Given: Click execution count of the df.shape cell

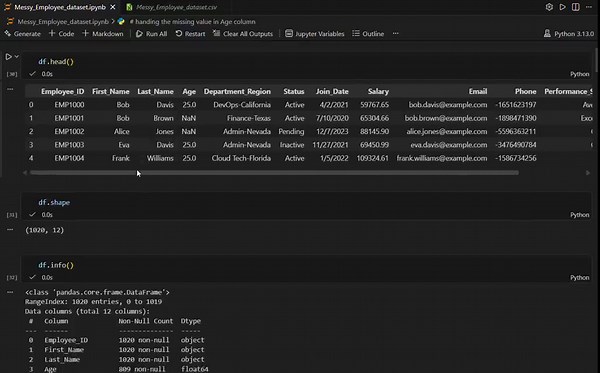Looking at the screenshot, I should coord(12,215).
